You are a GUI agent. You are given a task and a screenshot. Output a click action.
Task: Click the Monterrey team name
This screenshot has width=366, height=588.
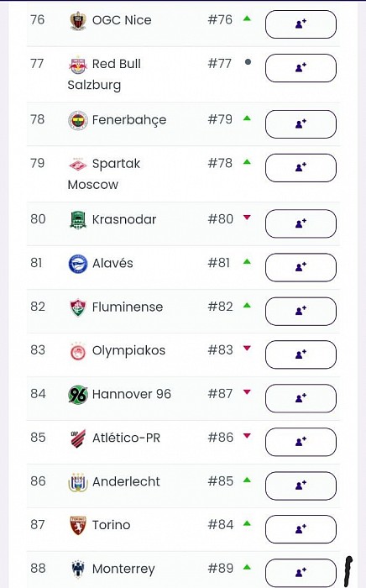pos(123,570)
